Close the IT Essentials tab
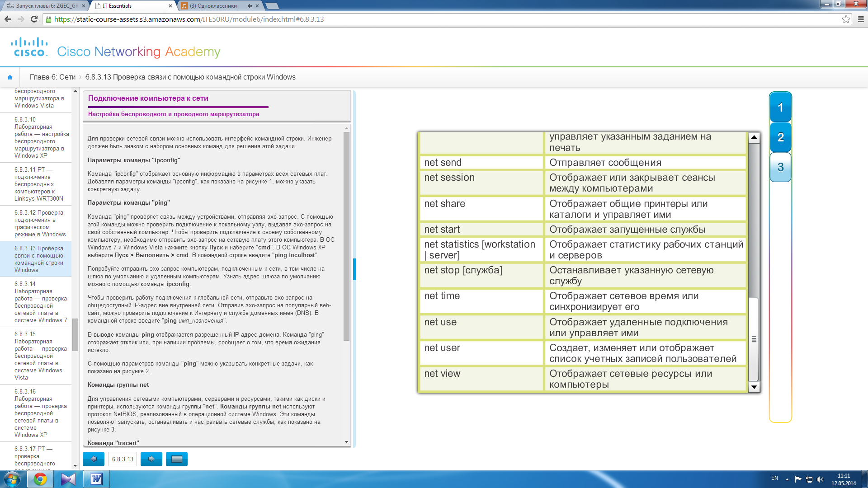868x488 pixels. pyautogui.click(x=170, y=6)
